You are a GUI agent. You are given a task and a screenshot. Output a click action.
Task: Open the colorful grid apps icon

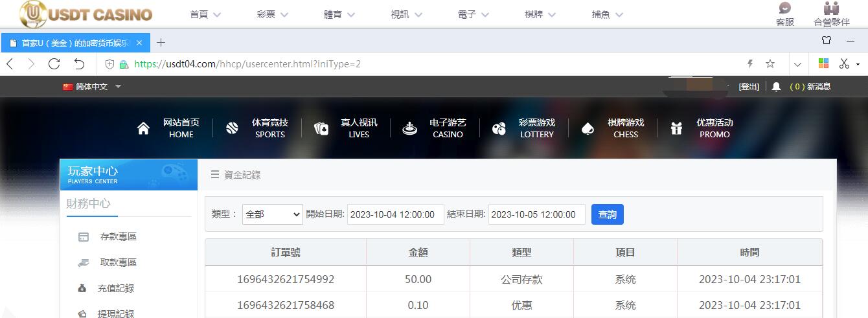point(823,63)
